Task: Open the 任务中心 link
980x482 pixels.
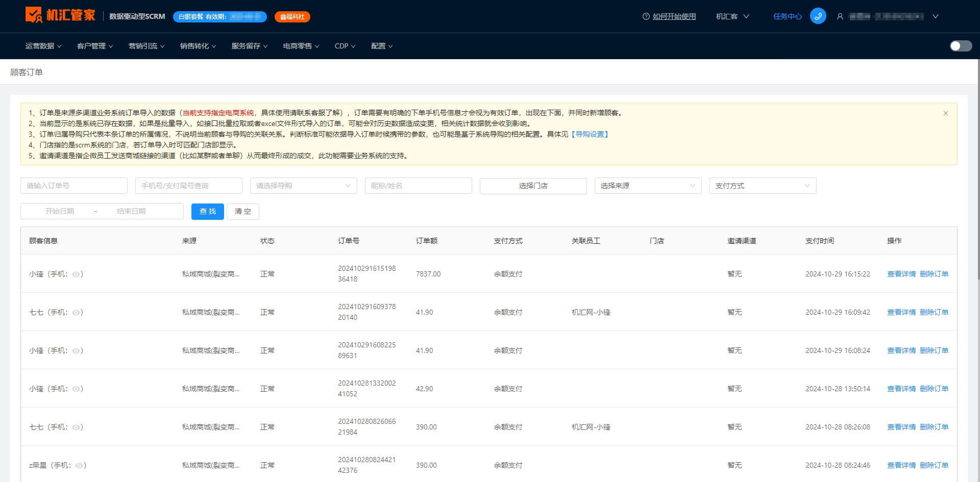Action: pos(787,16)
